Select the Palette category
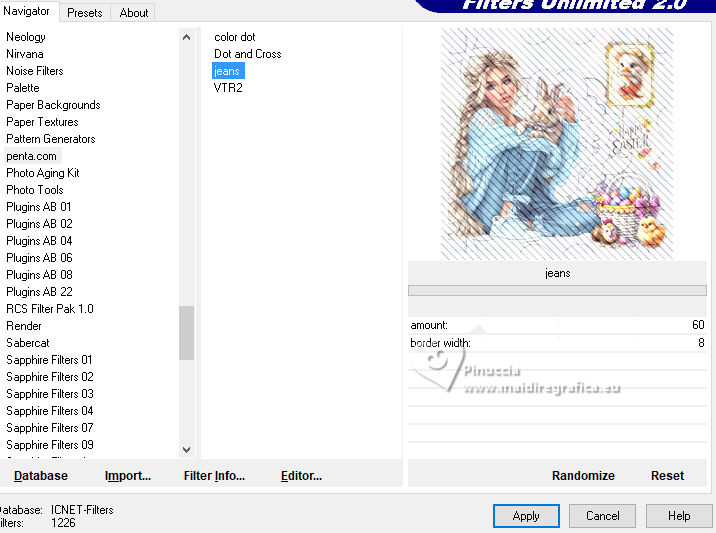The image size is (716, 533). coord(23,88)
